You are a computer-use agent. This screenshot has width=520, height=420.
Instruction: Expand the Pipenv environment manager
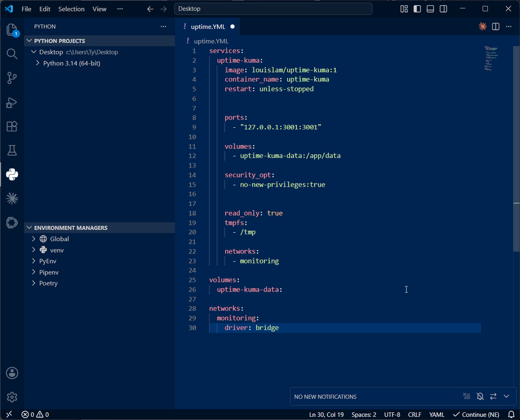(x=33, y=272)
